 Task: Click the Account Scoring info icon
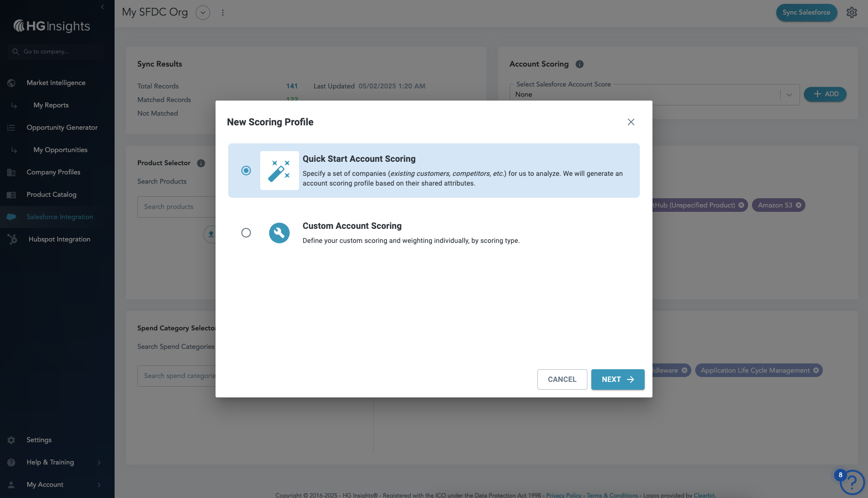(x=580, y=64)
